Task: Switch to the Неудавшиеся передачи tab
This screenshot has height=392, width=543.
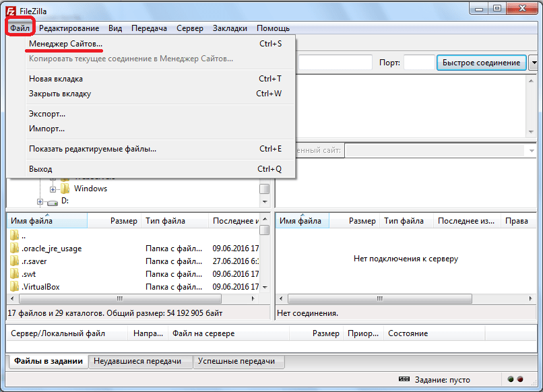Action: coord(137,362)
